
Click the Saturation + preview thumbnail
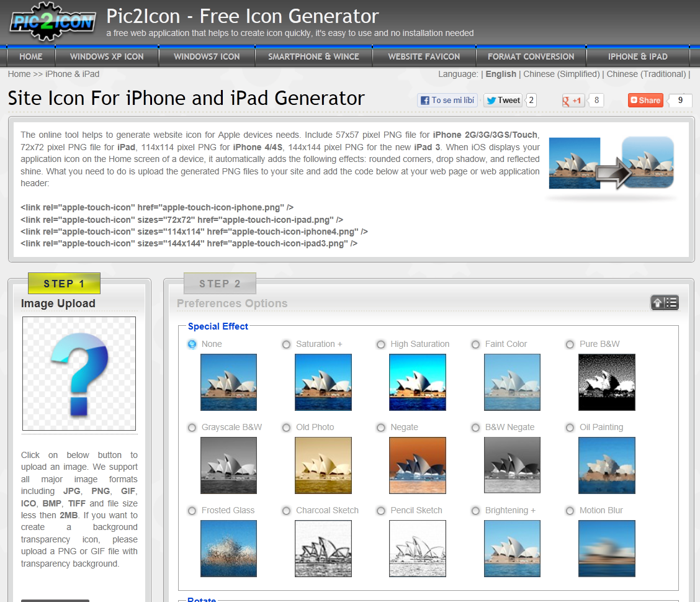(323, 382)
